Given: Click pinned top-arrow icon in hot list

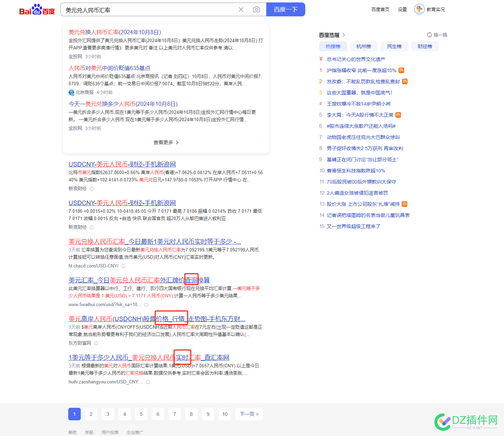Looking at the screenshot, I should 321,59.
